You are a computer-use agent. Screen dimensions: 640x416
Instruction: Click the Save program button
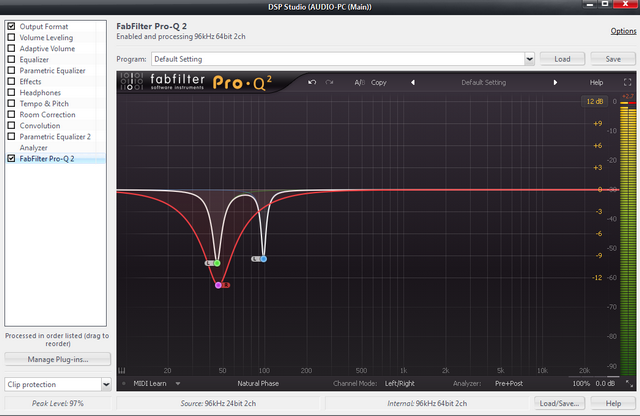coord(613,59)
